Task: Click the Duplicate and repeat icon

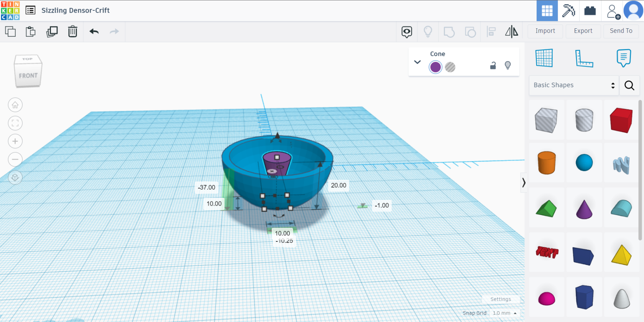Action: pos(52,31)
